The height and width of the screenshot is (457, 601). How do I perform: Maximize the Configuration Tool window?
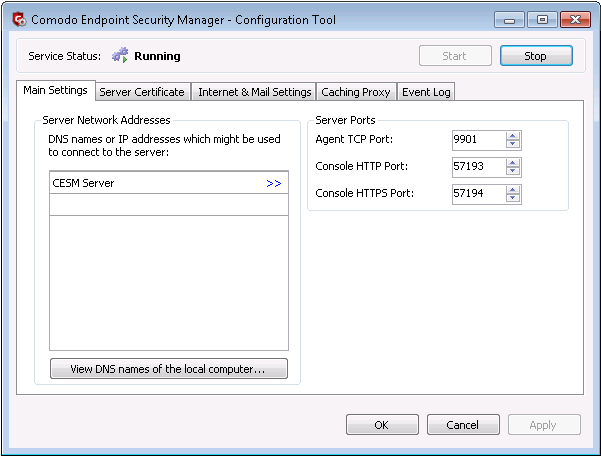coord(542,20)
